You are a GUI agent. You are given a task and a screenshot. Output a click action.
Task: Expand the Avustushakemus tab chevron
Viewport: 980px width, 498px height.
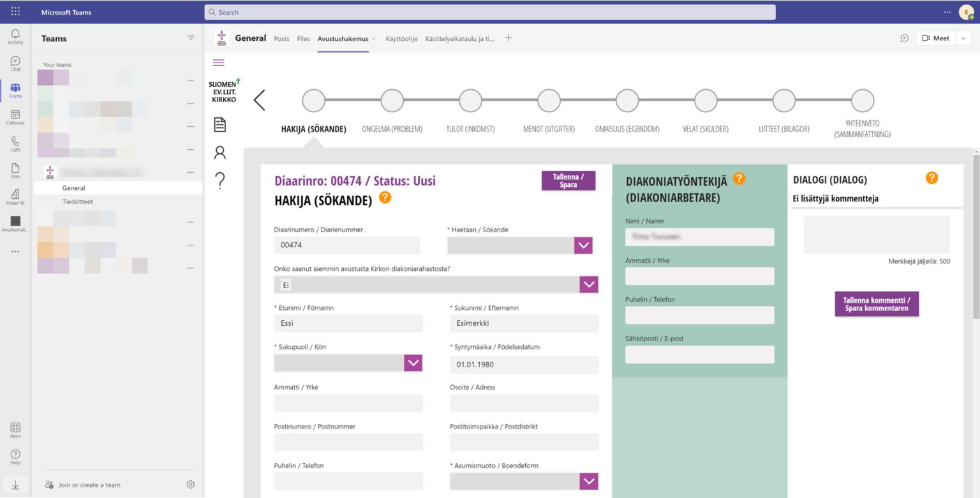(374, 39)
